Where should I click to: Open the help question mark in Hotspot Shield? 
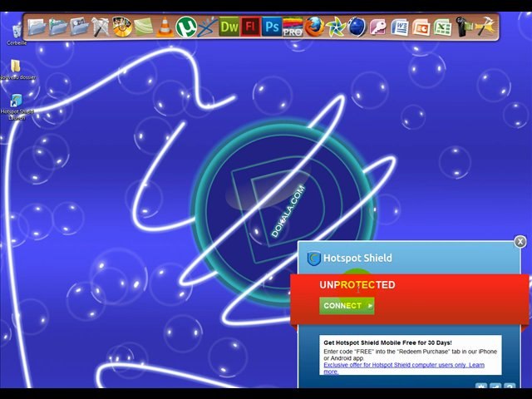click(510, 387)
